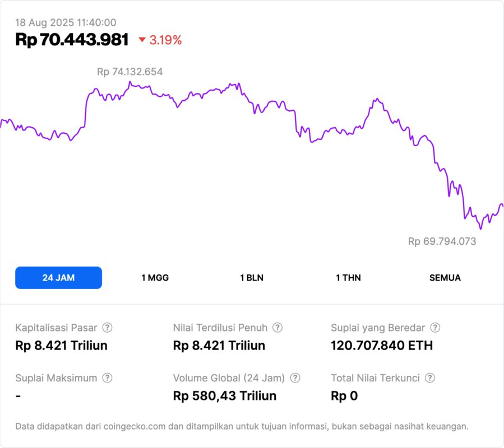504x448 pixels.
Task: Click the 3.19% change percentage
Action: [x=165, y=40]
